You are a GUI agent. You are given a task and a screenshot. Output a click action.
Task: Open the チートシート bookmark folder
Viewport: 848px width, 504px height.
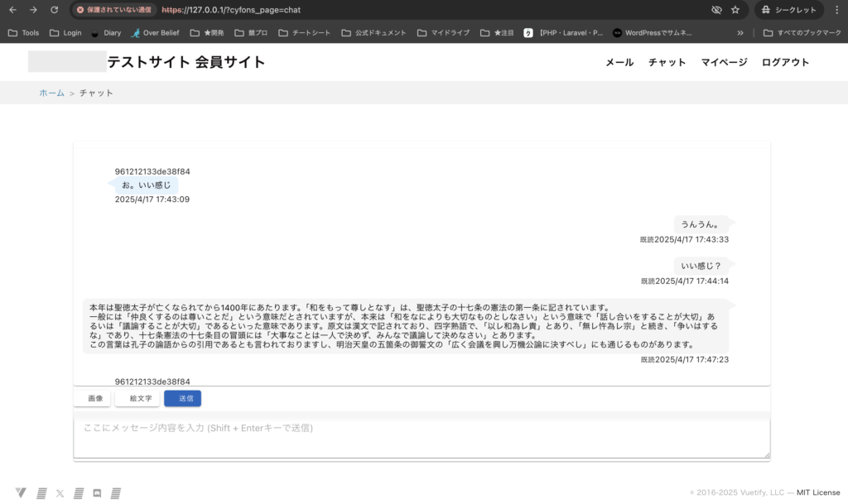click(x=306, y=33)
